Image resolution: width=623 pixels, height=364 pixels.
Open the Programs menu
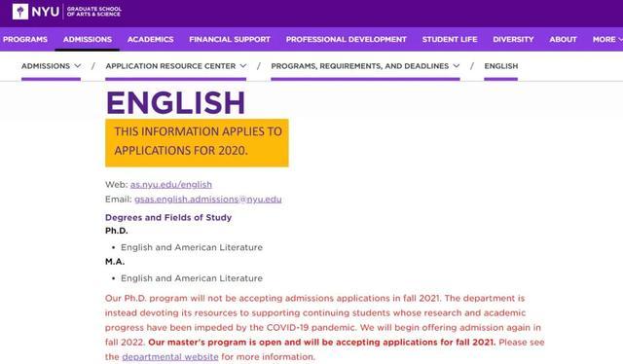point(25,39)
